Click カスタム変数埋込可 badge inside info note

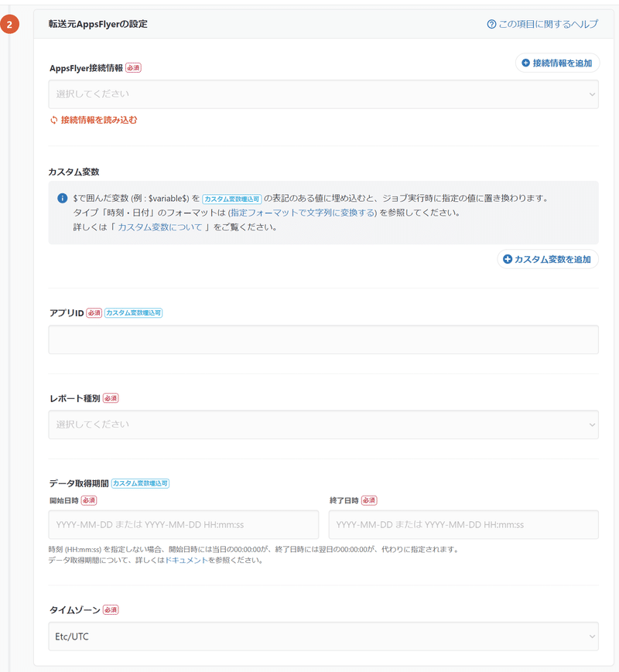pos(232,199)
